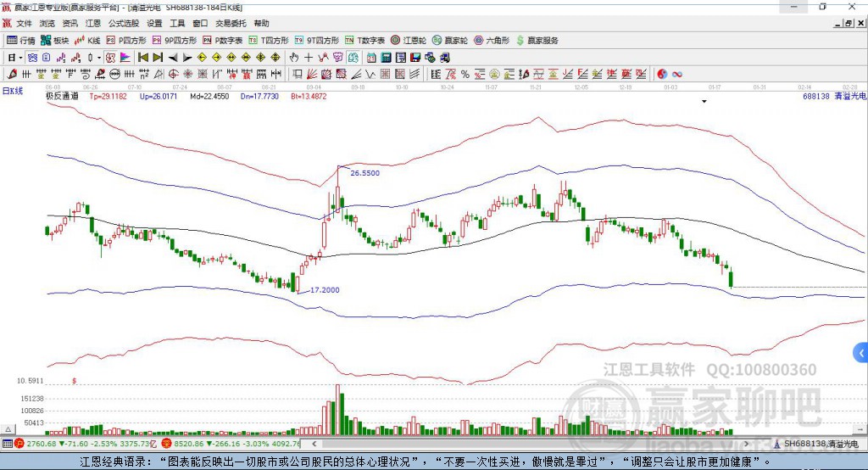
Task: Click the 深 Shenzhen index status icon
Action: (167, 444)
